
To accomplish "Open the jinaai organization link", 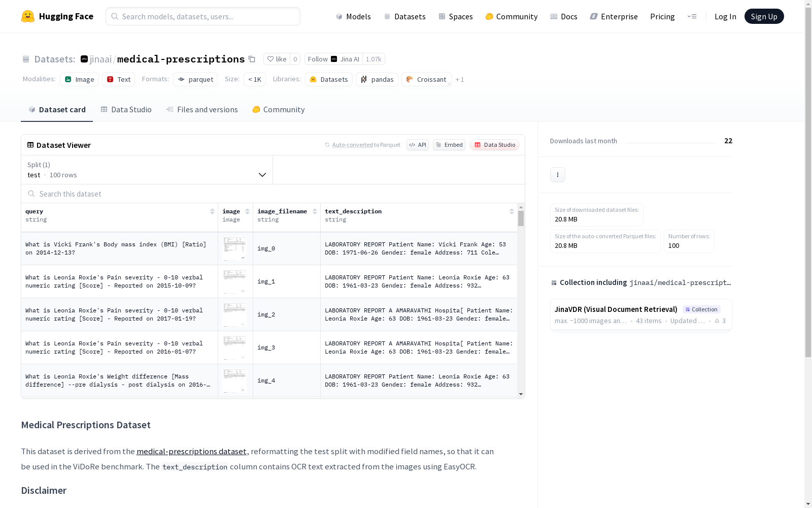I will click(100, 59).
